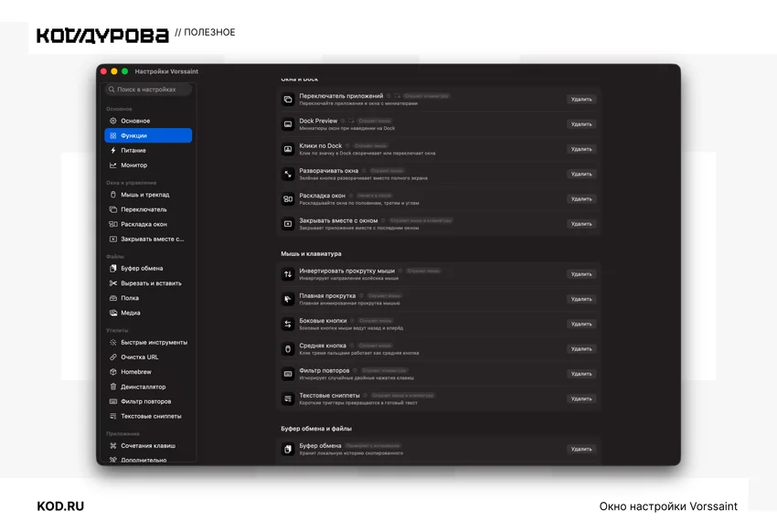Delete Фильтр повторов using Удалить button

tap(581, 374)
